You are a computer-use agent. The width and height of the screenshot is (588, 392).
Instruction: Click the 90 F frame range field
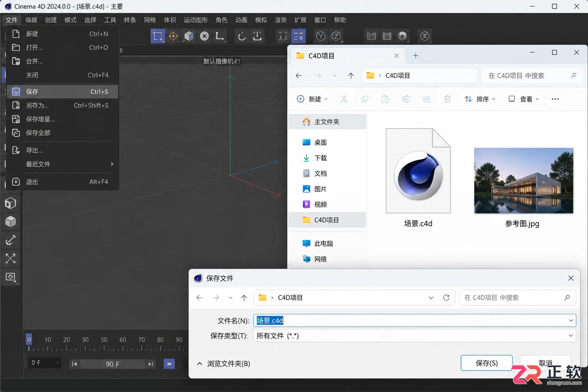(x=112, y=364)
